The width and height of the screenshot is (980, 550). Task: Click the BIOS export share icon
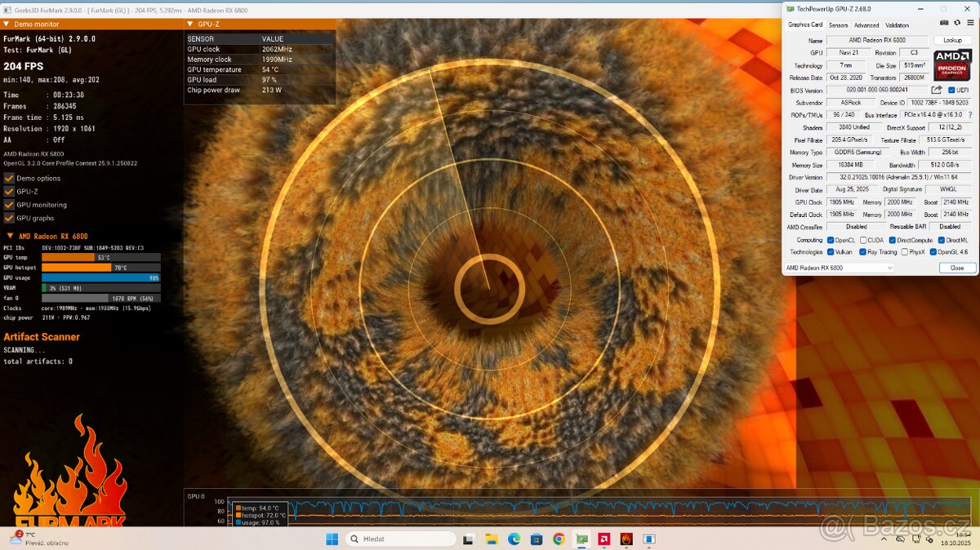937,90
